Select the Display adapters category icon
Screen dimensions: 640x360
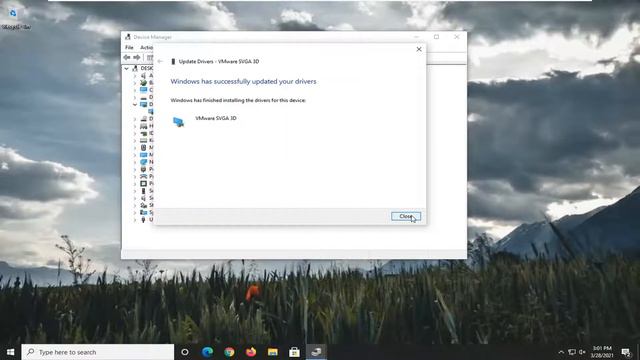coord(143,104)
